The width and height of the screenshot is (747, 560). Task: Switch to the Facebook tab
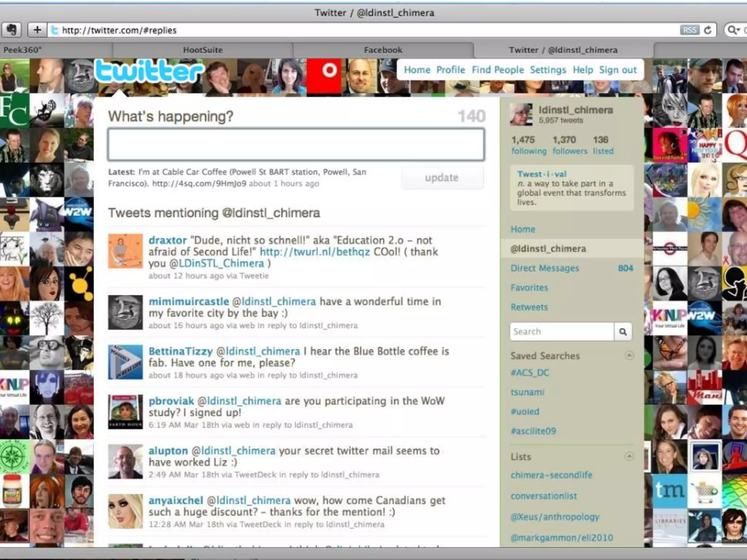[383, 50]
